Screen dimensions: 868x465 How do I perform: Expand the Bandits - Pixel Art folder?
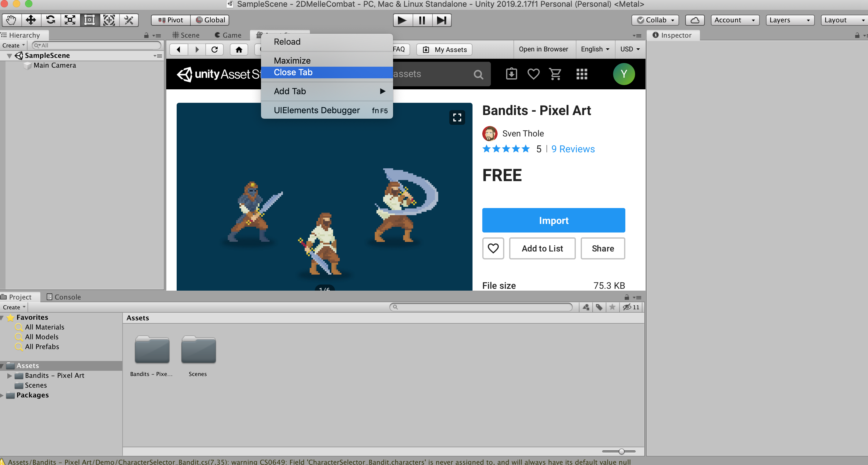[x=9, y=375]
